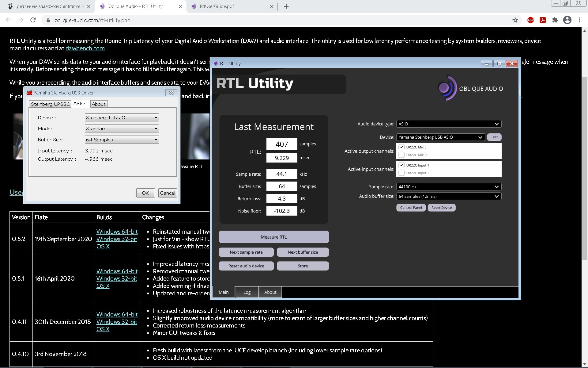Image resolution: width=588 pixels, height=368 pixels.
Task: Click the Reset Device button
Action: pos(442,208)
